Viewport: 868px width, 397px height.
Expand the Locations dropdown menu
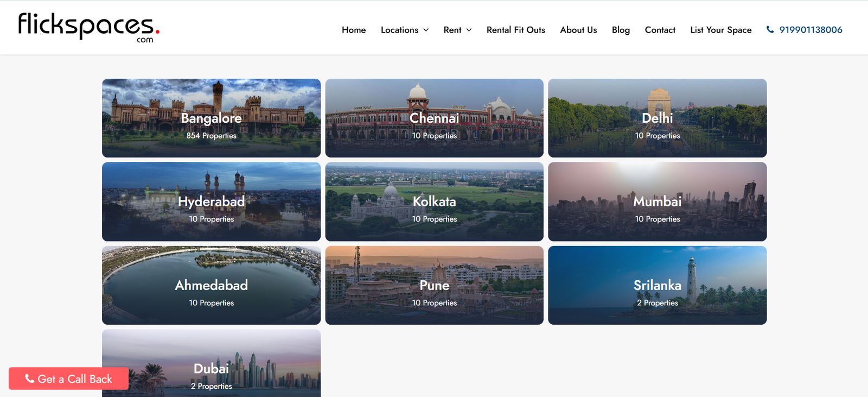(x=405, y=30)
